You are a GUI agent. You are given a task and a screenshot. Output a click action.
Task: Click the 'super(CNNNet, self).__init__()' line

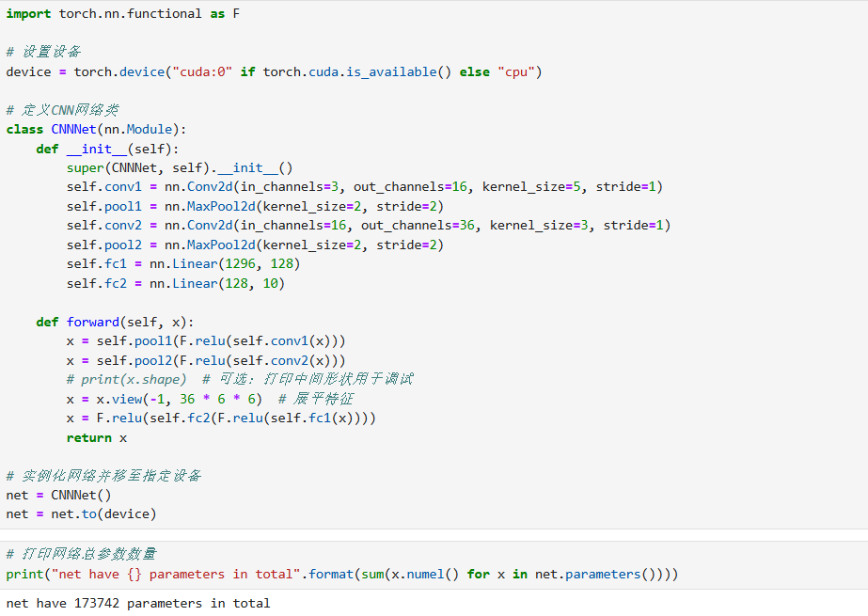(x=180, y=168)
